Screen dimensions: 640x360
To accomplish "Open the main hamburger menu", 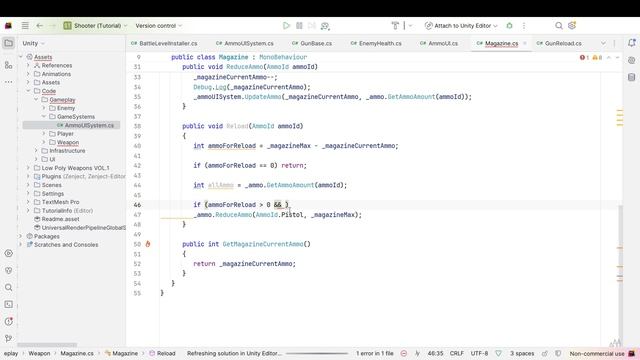I will point(25,26).
